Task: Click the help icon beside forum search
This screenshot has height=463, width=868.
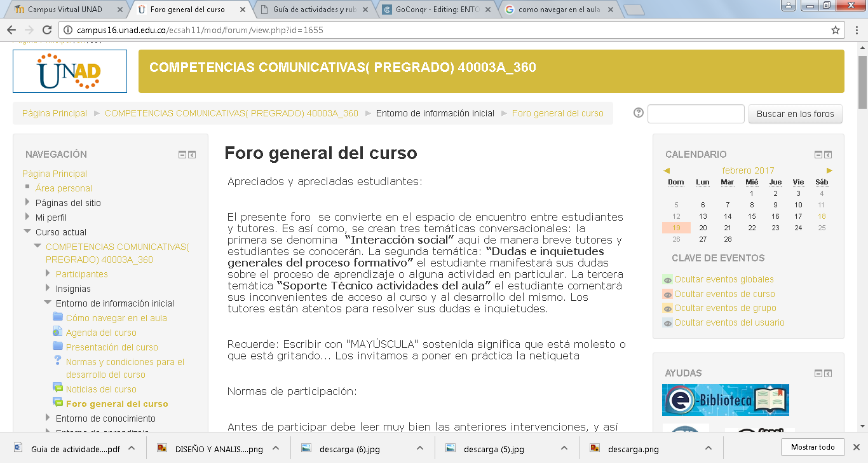Action: pyautogui.click(x=639, y=113)
